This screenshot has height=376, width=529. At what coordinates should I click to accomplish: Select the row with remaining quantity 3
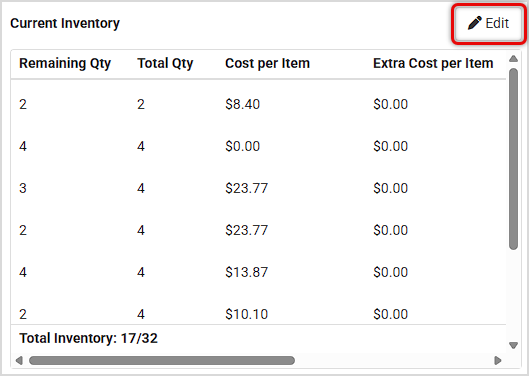(x=258, y=188)
